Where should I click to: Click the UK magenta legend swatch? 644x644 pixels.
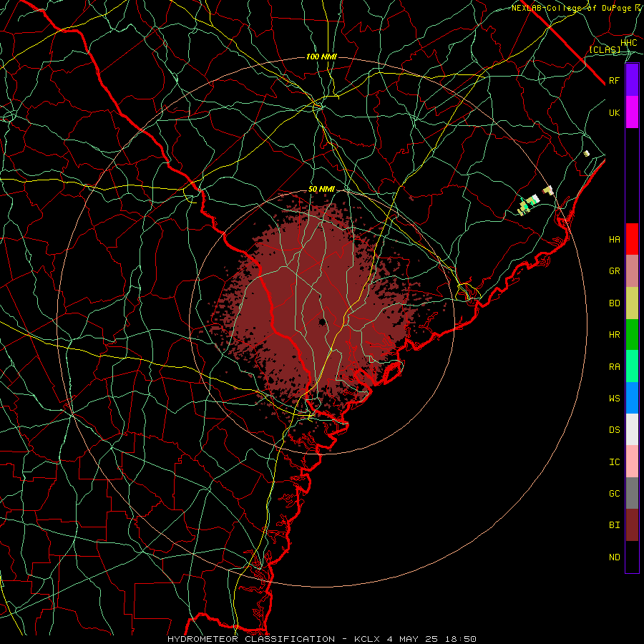click(x=632, y=112)
